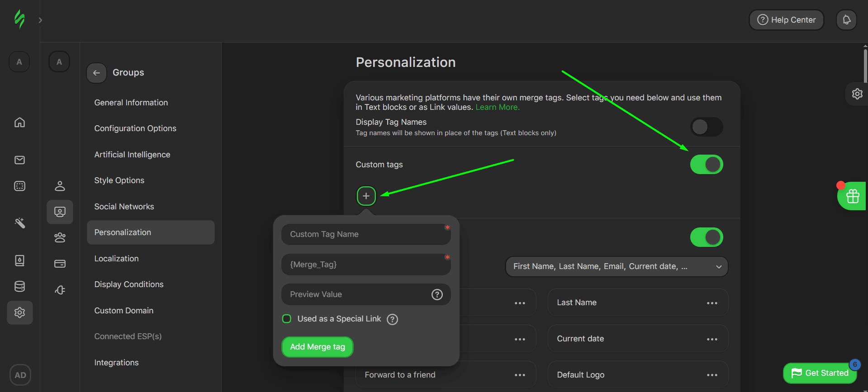The height and width of the screenshot is (392, 868).
Task: Click the Preview Value field
Action: [366, 294]
